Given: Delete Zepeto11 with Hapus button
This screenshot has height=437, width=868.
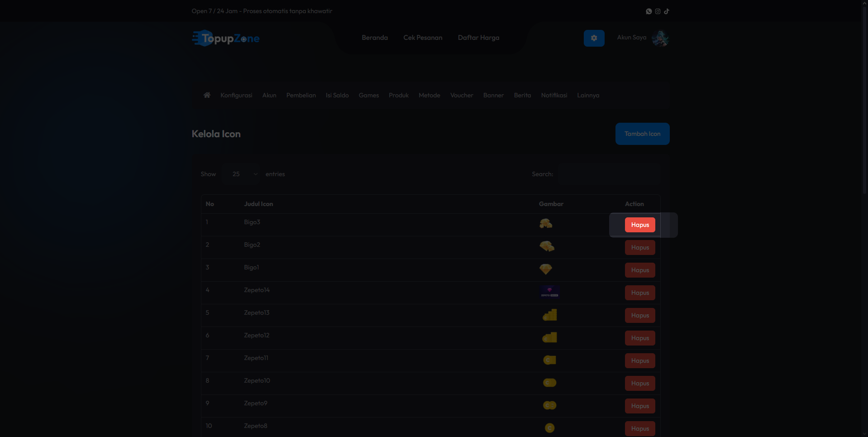Looking at the screenshot, I should pos(640,360).
